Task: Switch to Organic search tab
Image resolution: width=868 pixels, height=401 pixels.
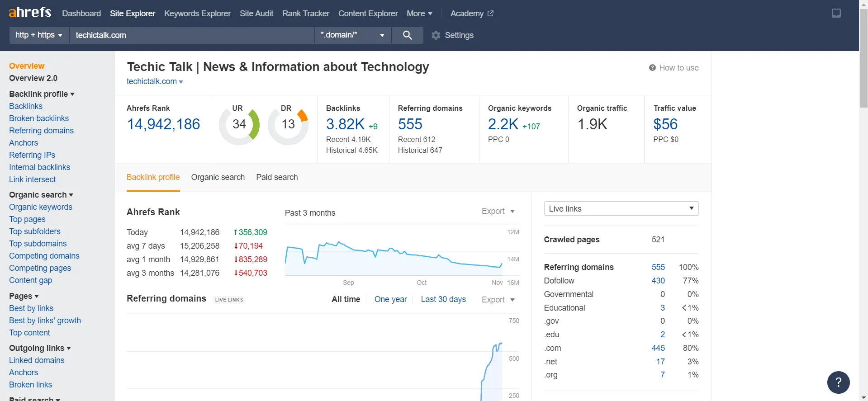Action: (x=218, y=177)
